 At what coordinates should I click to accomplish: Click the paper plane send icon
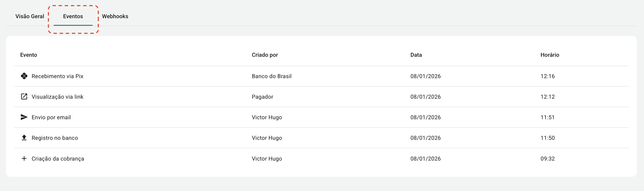coord(24,117)
